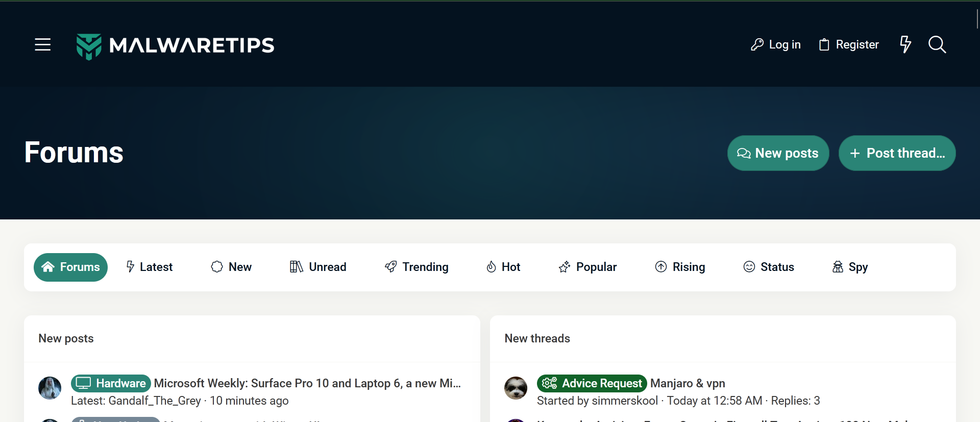Click the Register link
This screenshot has height=422, width=980.
click(849, 45)
